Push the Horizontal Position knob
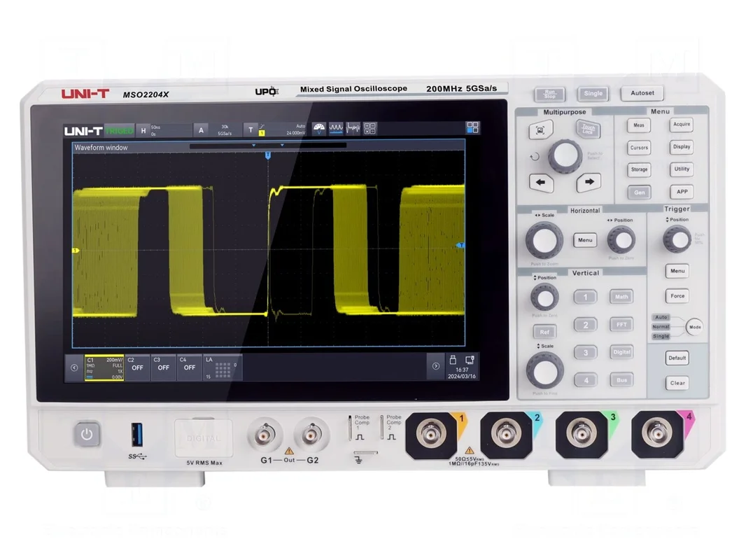 click(x=621, y=240)
